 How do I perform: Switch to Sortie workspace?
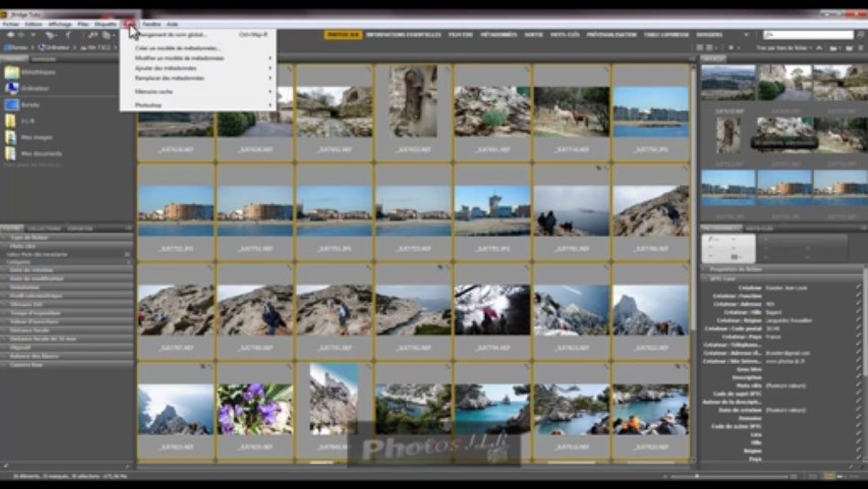533,35
